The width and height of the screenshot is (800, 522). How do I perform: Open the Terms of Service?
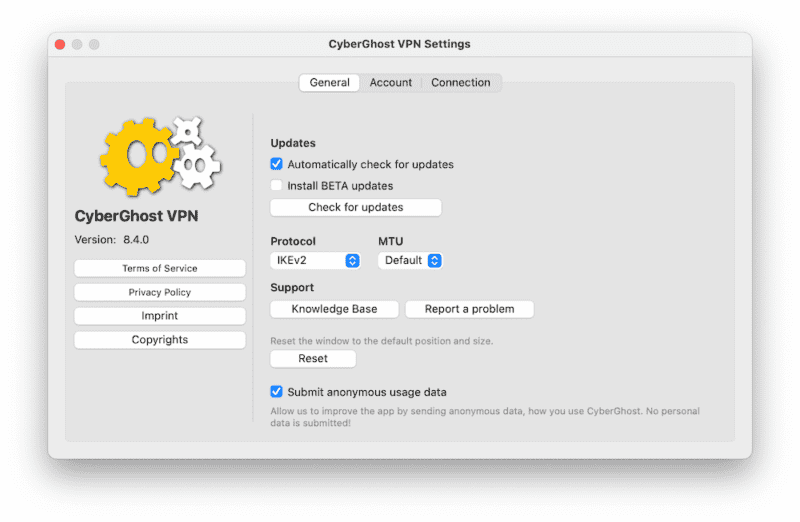pos(160,268)
